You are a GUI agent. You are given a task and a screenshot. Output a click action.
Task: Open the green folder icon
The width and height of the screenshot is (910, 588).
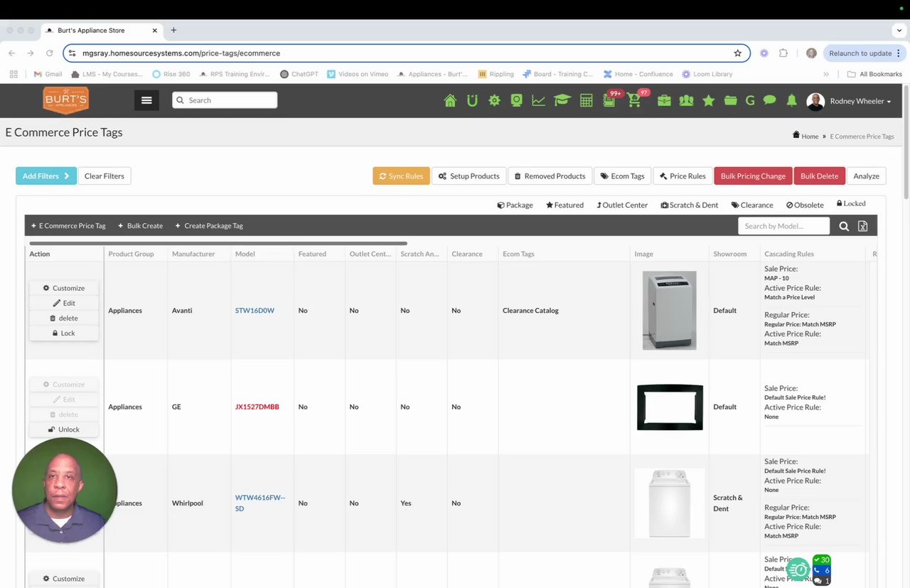(x=730, y=101)
